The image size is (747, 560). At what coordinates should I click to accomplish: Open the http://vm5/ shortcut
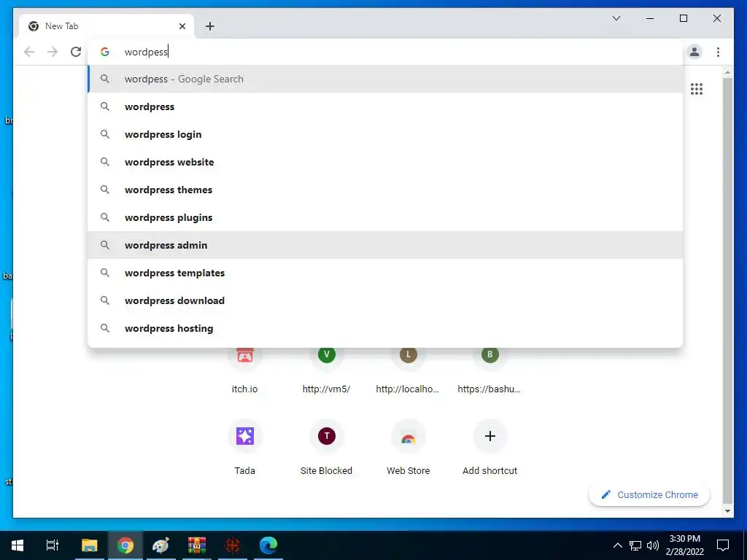point(326,371)
